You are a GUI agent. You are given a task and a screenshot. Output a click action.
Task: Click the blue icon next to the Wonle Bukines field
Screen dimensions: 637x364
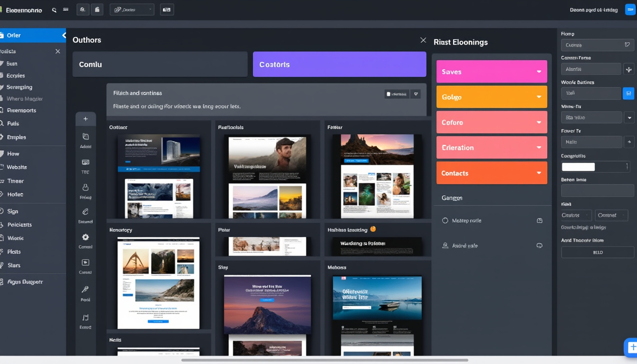[x=629, y=93]
